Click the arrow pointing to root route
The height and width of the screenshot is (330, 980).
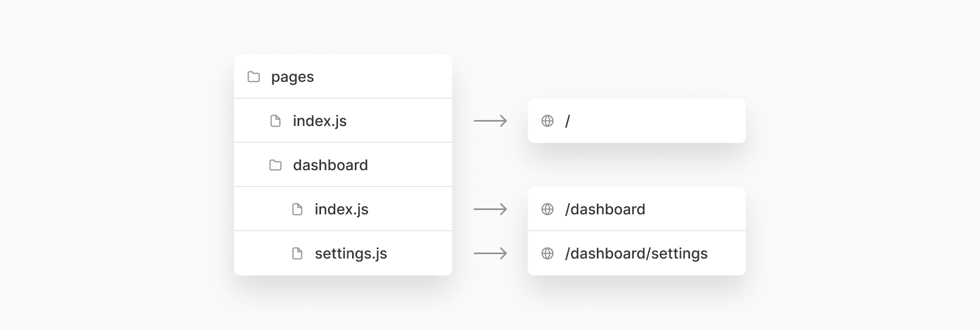tap(491, 121)
